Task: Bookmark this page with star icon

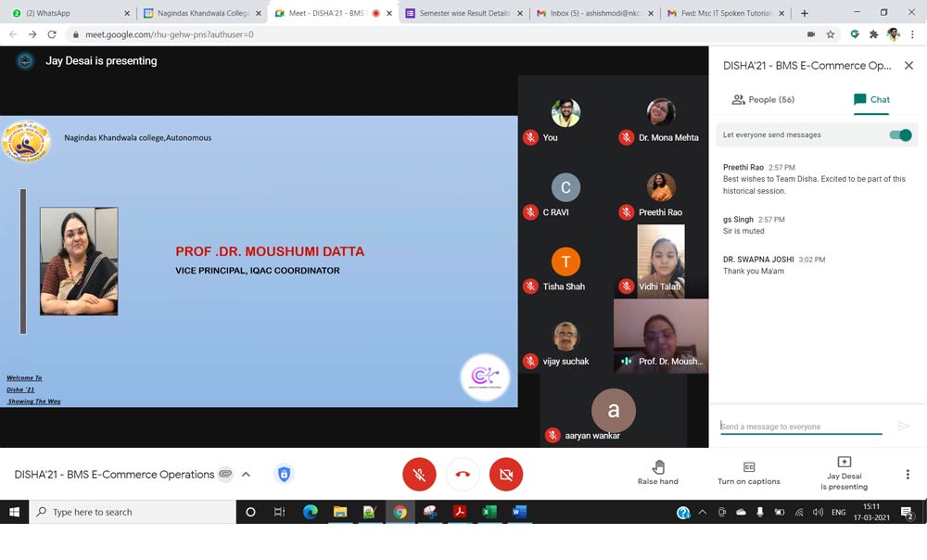Action: tap(831, 34)
